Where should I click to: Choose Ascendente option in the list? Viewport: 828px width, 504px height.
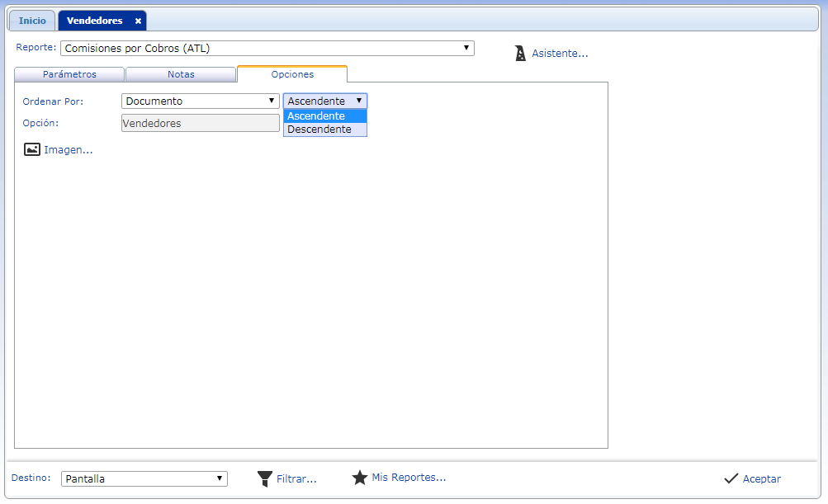coord(316,116)
